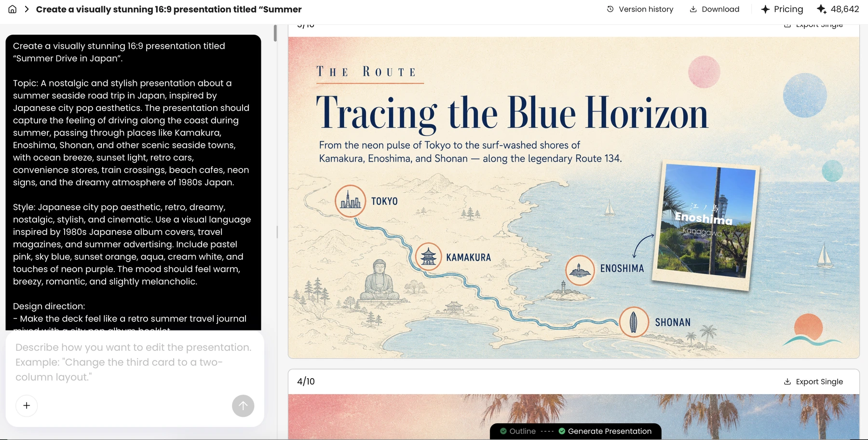
Task: Click the Download button
Action: (714, 9)
